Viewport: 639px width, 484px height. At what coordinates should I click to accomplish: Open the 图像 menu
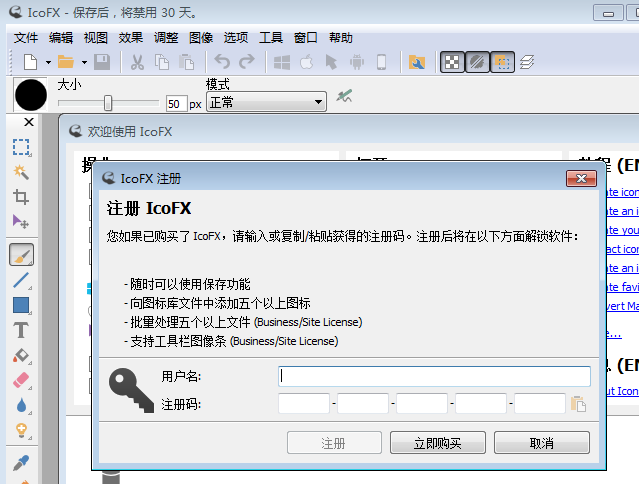tap(201, 38)
